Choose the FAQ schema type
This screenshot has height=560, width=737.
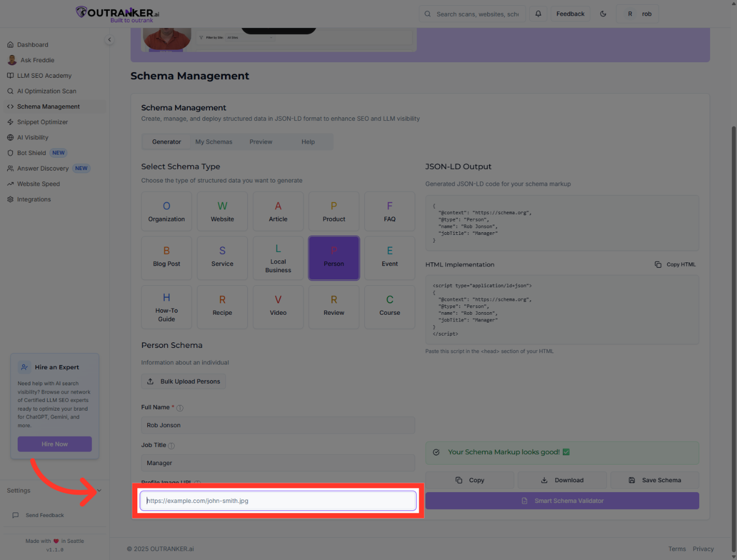click(x=390, y=212)
